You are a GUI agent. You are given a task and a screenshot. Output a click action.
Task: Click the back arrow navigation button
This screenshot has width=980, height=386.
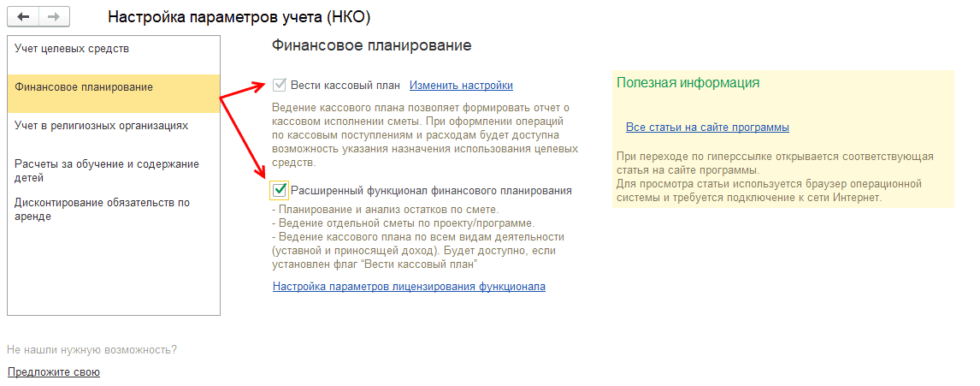click(x=24, y=17)
